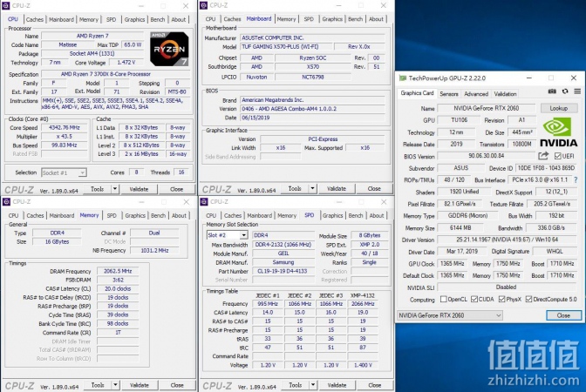Click the Module Manuf. GEIL value

coord(283,253)
